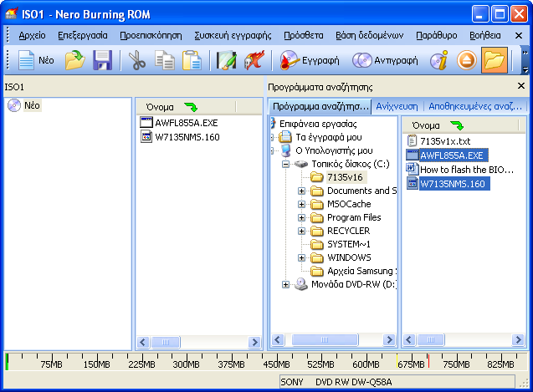Screen dimensions: 533x392
Task: Click the Nero flame icon in title bar
Action: (x=11, y=14)
